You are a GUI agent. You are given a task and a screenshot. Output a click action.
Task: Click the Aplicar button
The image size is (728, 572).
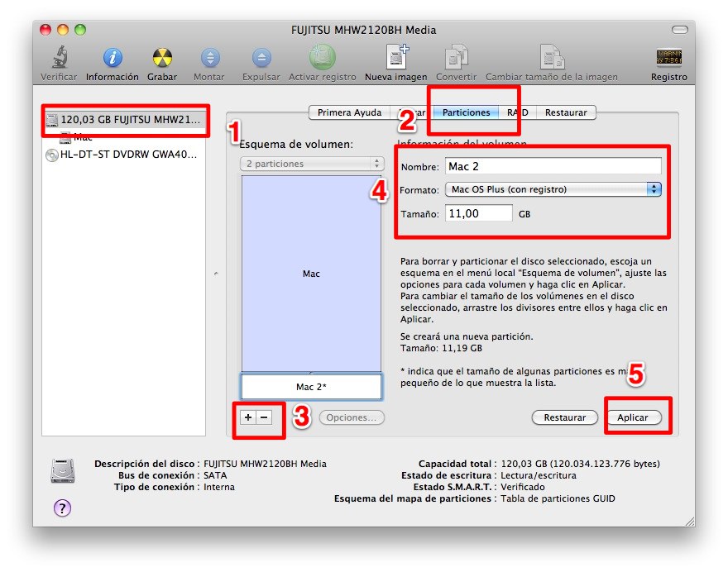[x=632, y=417]
